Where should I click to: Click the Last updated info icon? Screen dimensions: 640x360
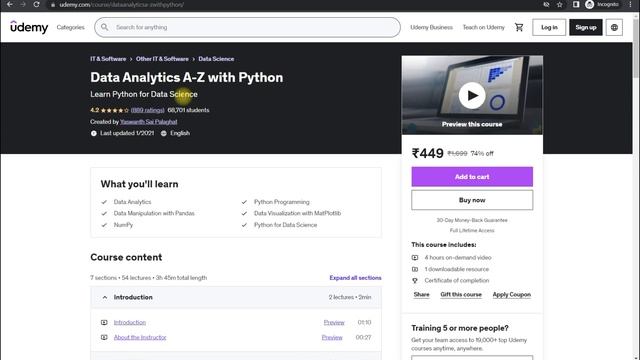(x=93, y=133)
